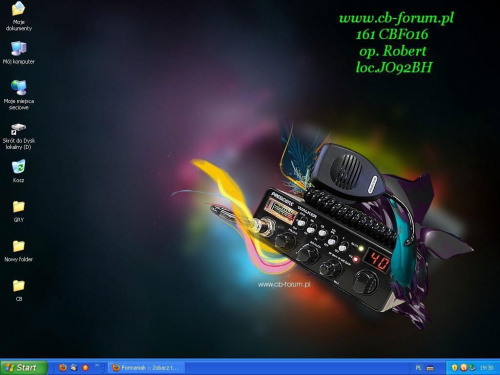Switch to the Firefox Fomaniak taskbar window
This screenshot has height=375, width=500.
pos(146,368)
